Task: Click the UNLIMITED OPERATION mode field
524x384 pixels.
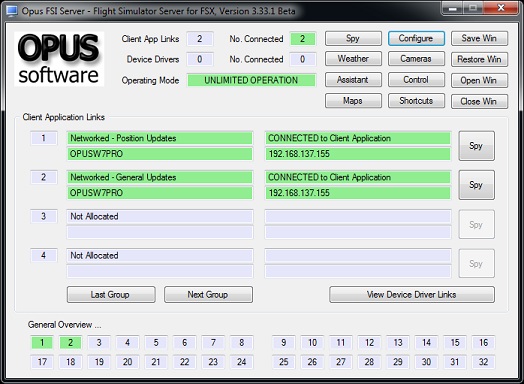Action: tap(251, 80)
